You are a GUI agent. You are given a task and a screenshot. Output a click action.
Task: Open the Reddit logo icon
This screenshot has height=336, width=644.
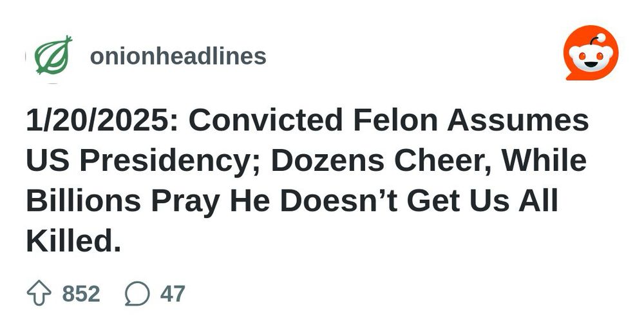(591, 53)
